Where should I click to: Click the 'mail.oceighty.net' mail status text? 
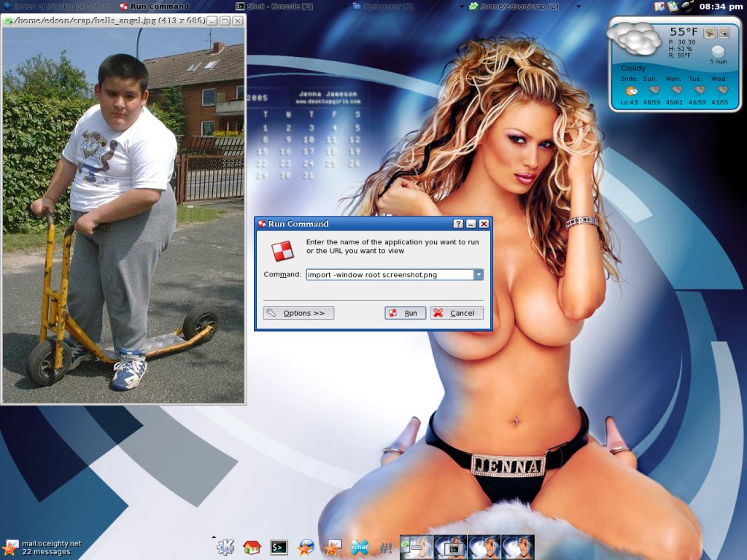pos(52,543)
